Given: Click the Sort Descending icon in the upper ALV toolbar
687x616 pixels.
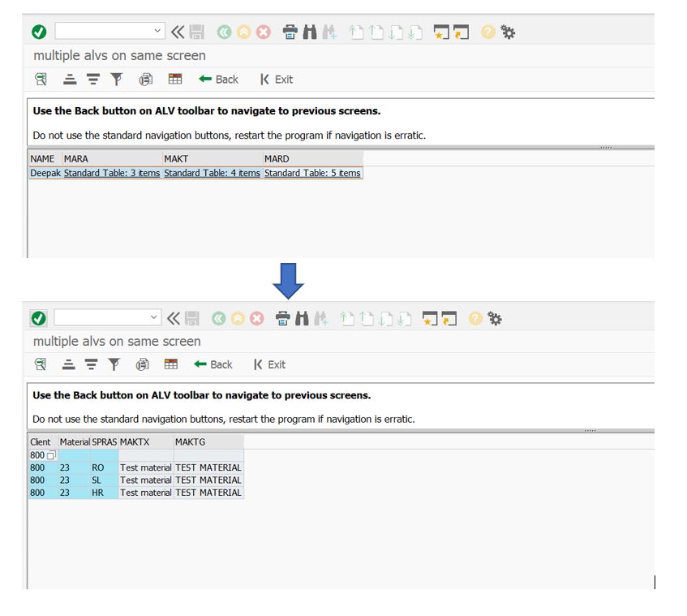Looking at the screenshot, I should tap(92, 79).
